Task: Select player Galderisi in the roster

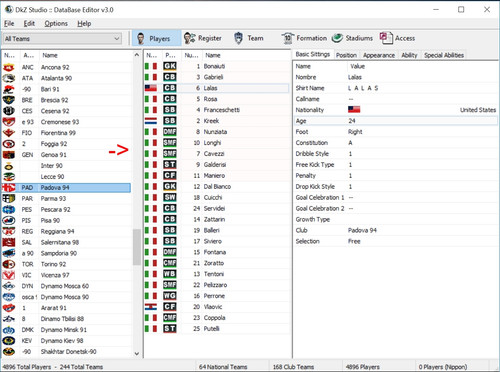Action: pyautogui.click(x=217, y=165)
